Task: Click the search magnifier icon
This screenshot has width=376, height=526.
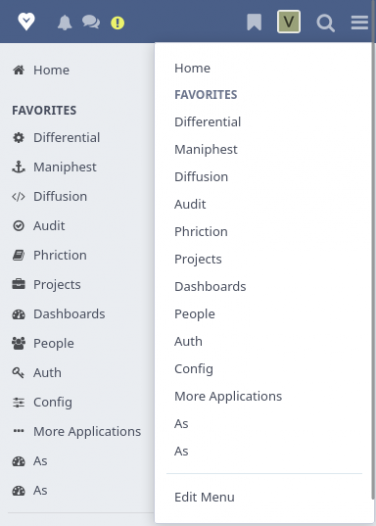Action: [325, 23]
